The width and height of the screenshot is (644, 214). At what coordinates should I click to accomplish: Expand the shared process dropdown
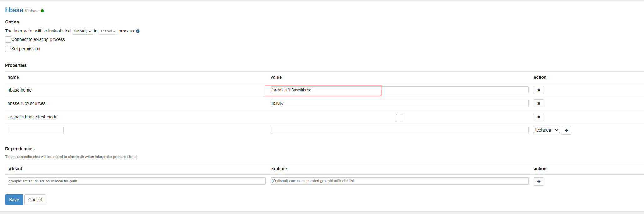point(108,31)
